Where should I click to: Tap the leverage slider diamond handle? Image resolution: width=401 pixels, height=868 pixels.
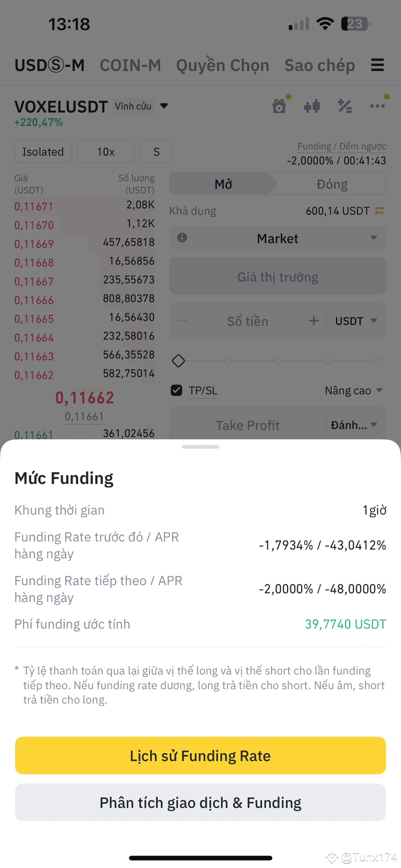tap(178, 361)
